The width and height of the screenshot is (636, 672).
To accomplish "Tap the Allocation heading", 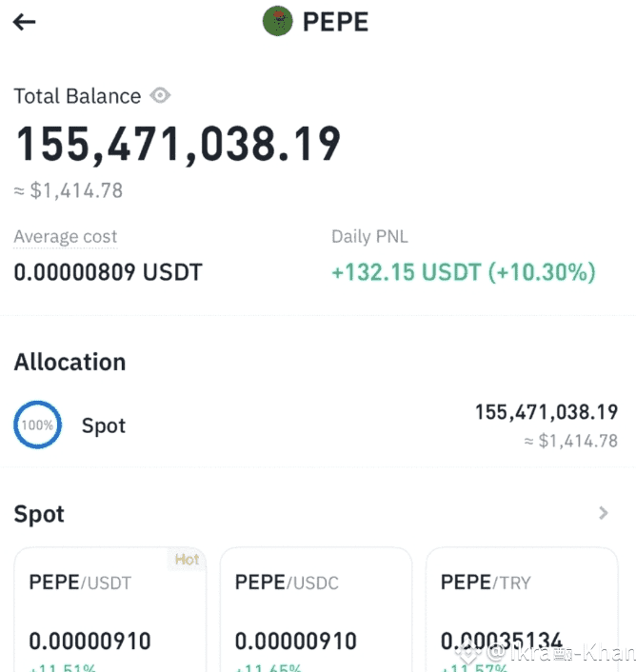I will click(x=70, y=362).
